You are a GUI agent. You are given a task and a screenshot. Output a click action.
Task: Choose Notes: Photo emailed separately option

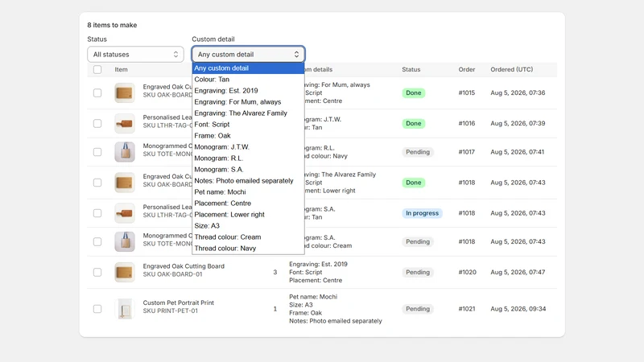(248, 181)
